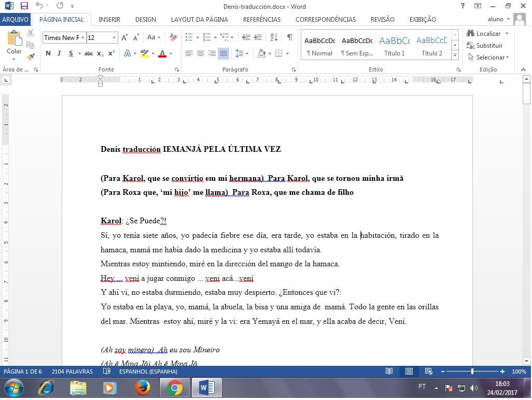Switch to the REFERÊNCIAS tab
Viewport: 532px width, 400px height.
(x=262, y=19)
